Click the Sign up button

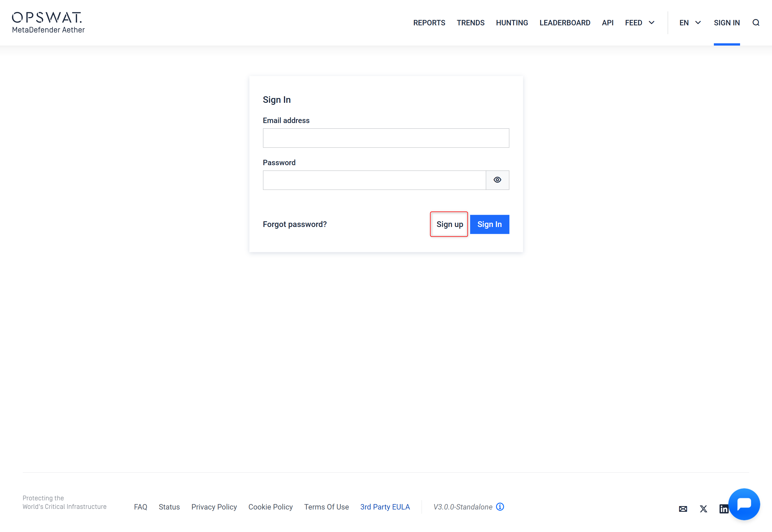(x=449, y=224)
